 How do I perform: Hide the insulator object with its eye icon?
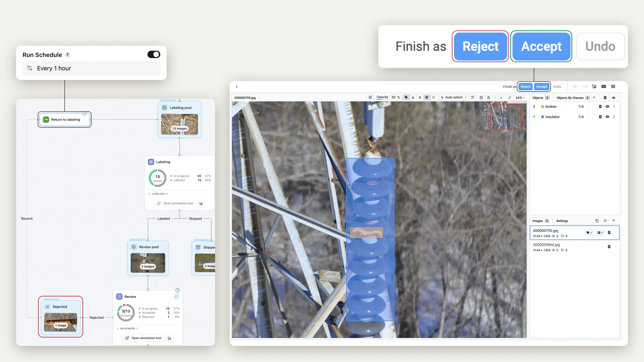click(x=607, y=117)
